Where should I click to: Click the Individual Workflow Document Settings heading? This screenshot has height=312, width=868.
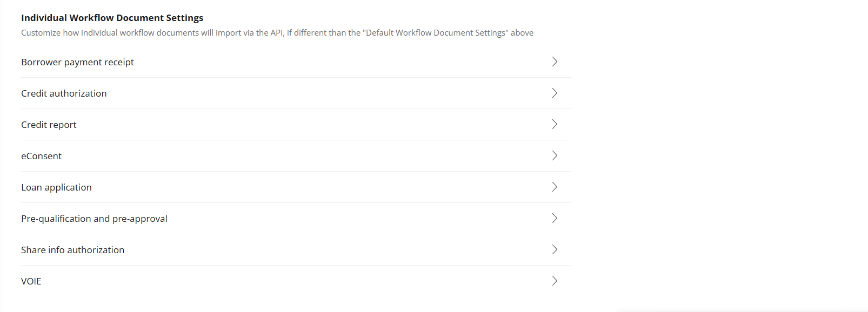point(112,18)
